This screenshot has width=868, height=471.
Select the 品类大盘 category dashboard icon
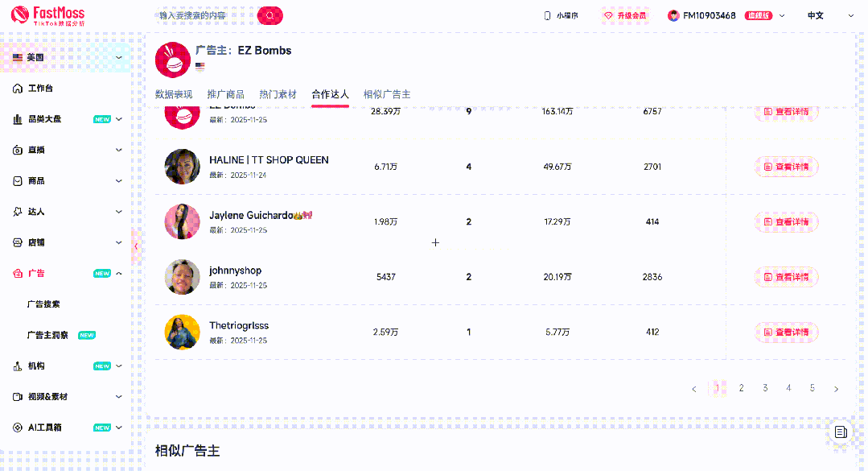[19, 118]
